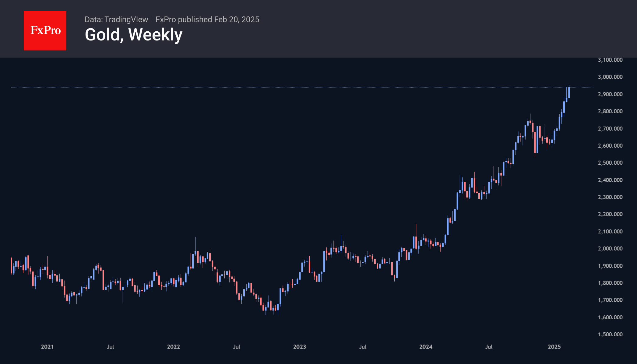Click the red FxPro logo
Viewport: 637px width, 364px height.
45,30
